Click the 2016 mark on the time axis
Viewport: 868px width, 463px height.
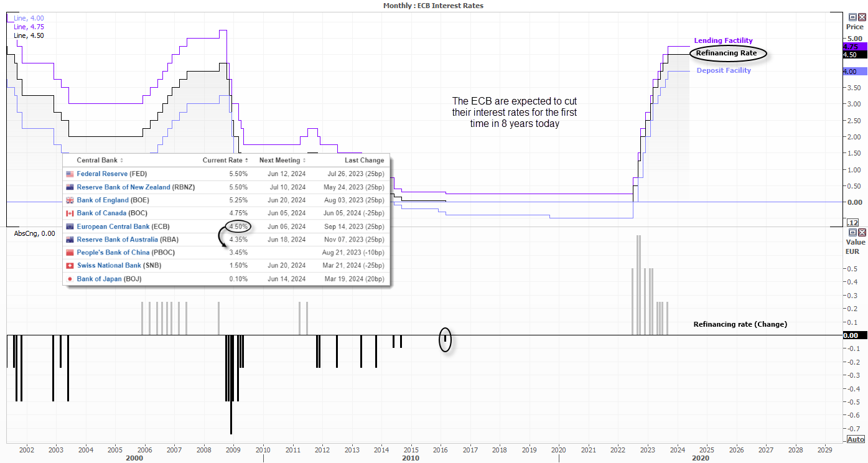coord(440,449)
